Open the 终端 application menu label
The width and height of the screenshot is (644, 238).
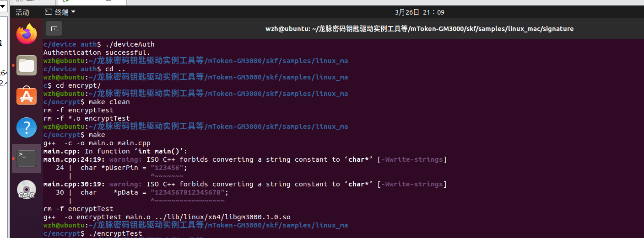(61, 12)
